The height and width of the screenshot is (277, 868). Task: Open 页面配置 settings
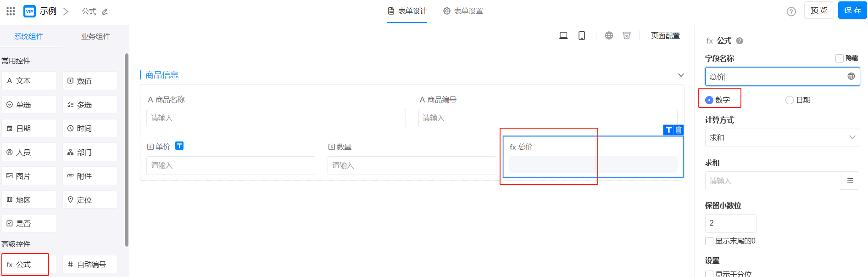point(665,36)
